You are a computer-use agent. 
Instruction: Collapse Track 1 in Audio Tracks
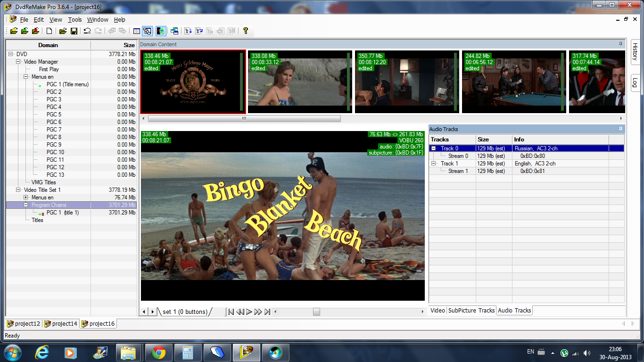coord(434,164)
